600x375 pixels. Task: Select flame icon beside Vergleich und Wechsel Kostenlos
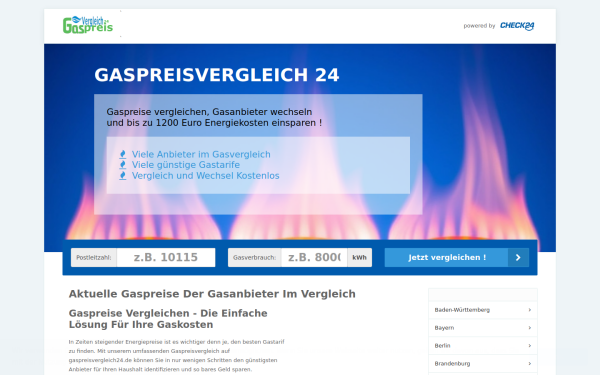(122, 176)
